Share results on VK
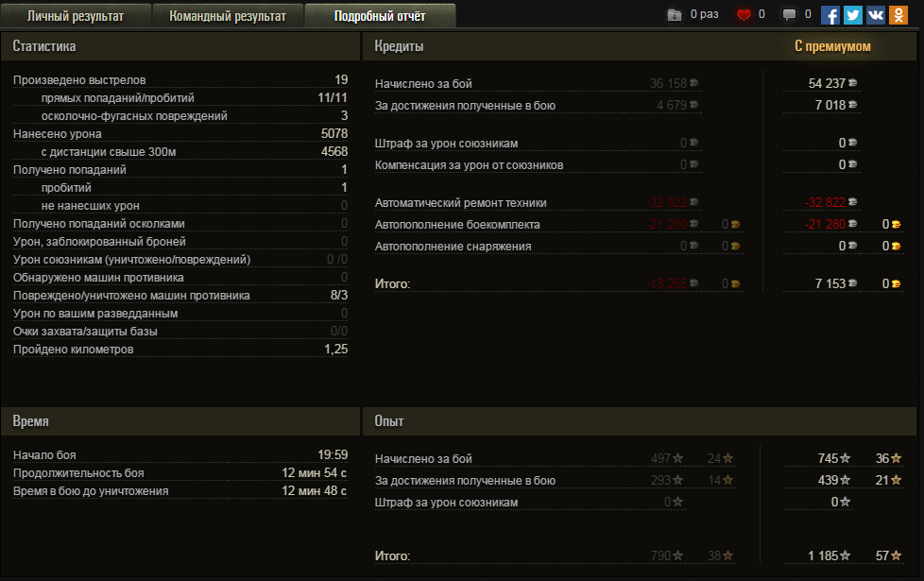Screen dimensions: 924x581 pyautogui.click(x=876, y=15)
